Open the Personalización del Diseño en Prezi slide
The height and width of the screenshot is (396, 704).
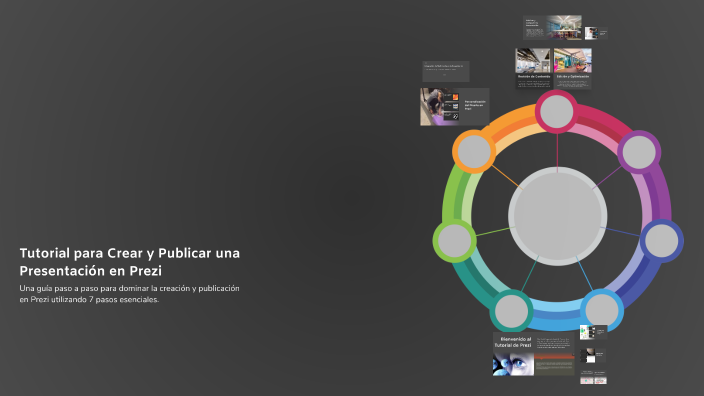(454, 107)
